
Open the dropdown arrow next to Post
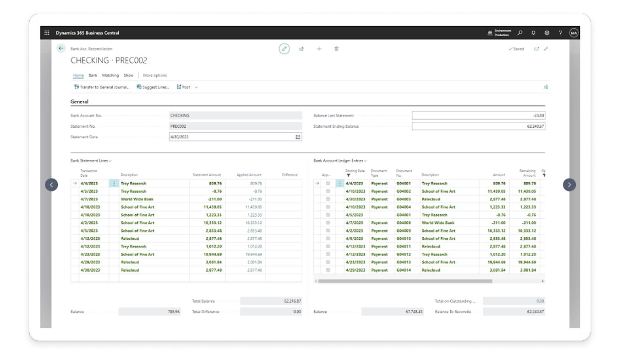pos(197,87)
